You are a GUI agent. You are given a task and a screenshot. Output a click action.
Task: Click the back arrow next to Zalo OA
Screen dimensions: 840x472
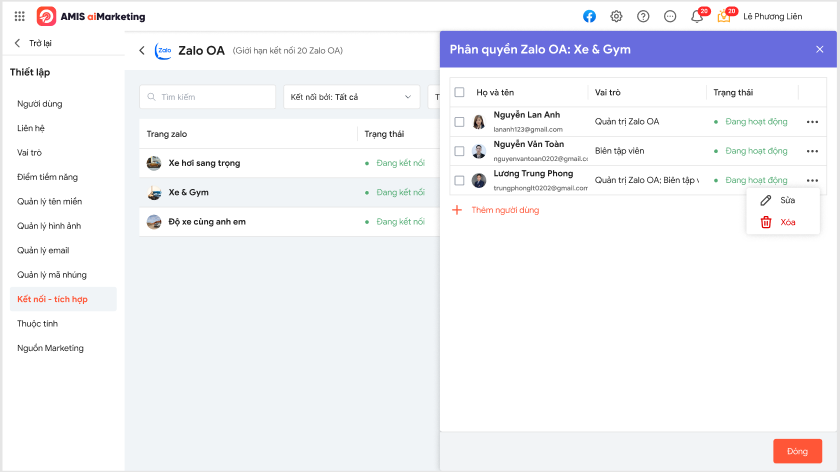(142, 50)
